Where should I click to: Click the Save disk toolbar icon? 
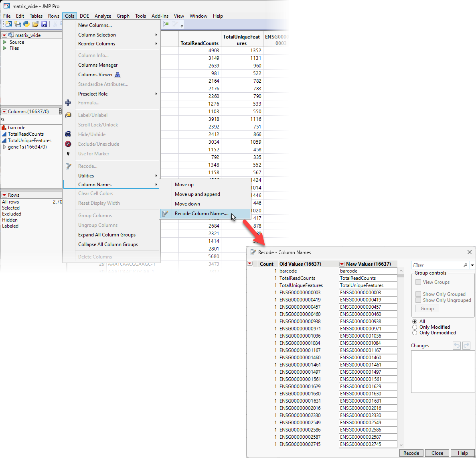[x=44, y=24]
